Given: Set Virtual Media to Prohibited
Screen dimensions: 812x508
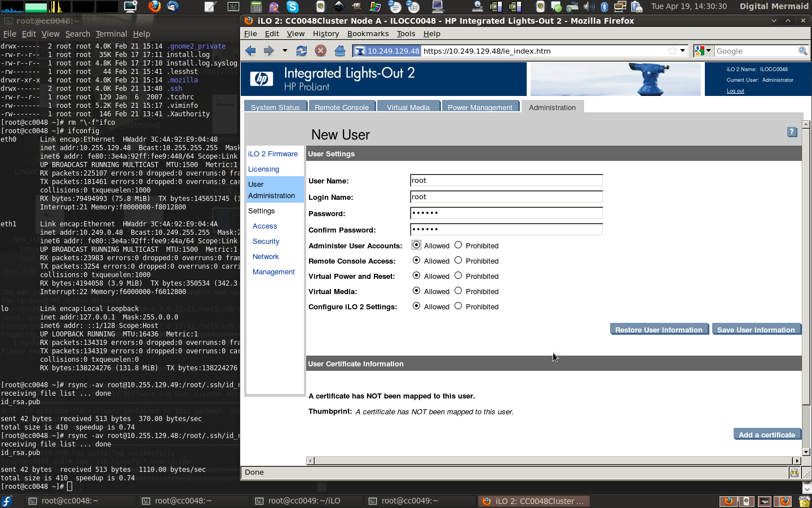Looking at the screenshot, I should pos(458,291).
